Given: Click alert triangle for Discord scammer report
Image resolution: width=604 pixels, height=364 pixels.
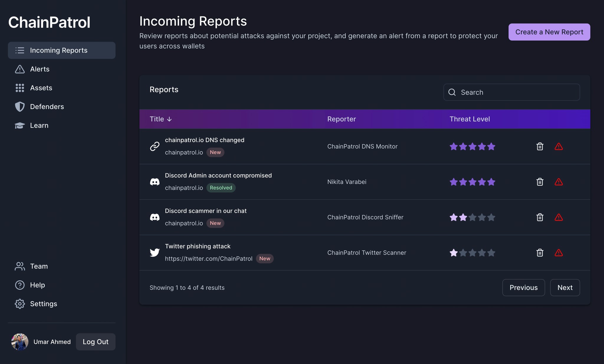Looking at the screenshot, I should (559, 217).
